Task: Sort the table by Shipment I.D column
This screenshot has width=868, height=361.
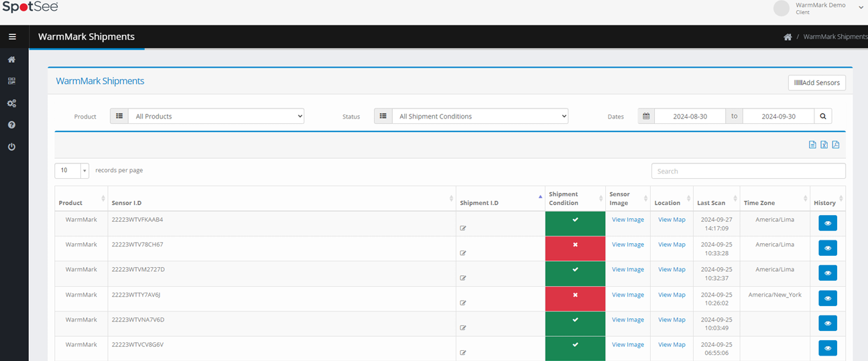Action: tap(499, 203)
